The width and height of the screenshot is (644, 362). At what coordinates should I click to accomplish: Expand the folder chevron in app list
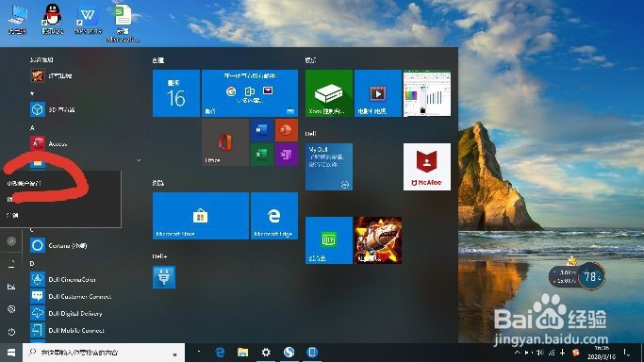click(x=139, y=160)
